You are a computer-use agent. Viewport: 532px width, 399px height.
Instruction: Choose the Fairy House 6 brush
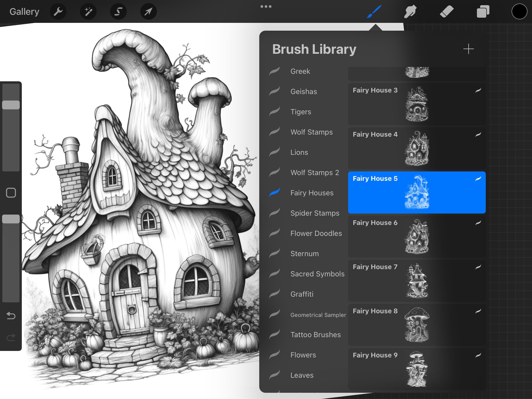[x=417, y=237]
